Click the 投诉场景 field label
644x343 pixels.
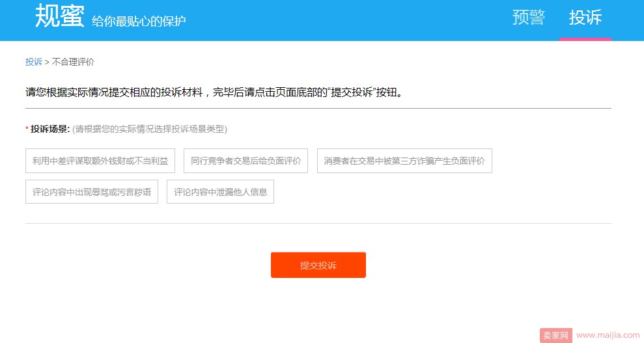tap(50, 129)
